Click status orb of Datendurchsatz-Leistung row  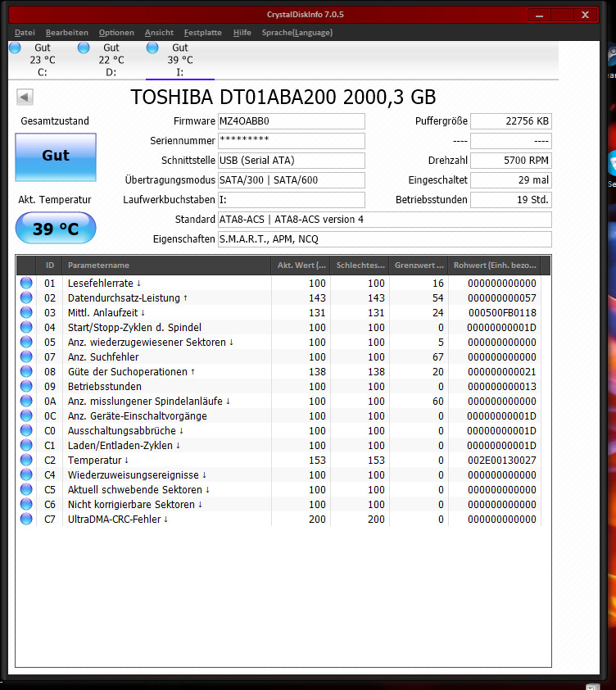pos(26,297)
